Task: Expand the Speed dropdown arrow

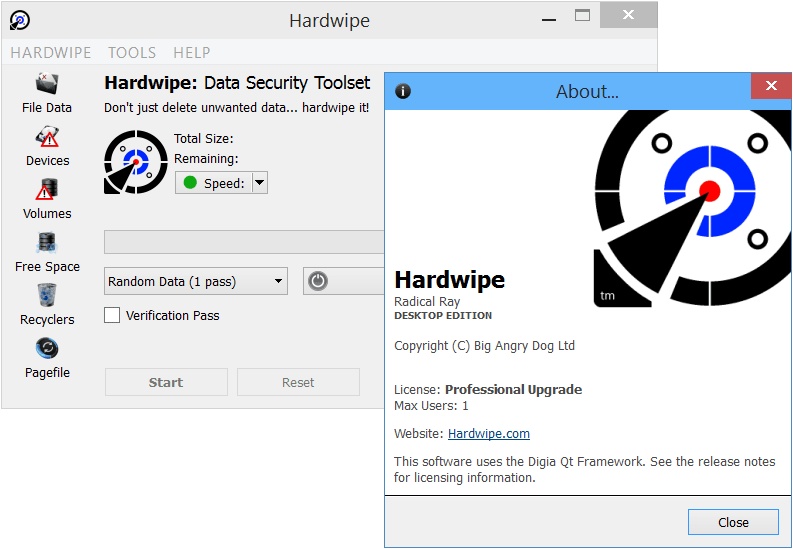Action: pos(259,183)
